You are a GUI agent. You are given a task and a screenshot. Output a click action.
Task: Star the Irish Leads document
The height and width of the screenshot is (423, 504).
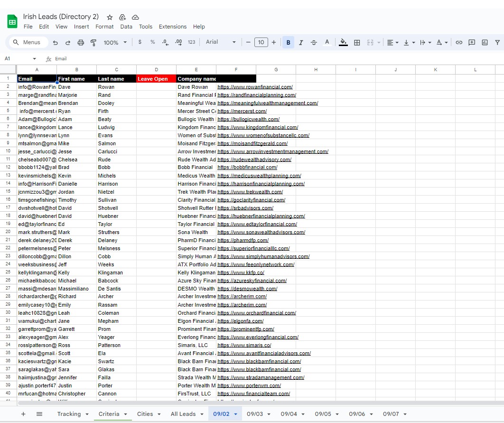(110, 17)
